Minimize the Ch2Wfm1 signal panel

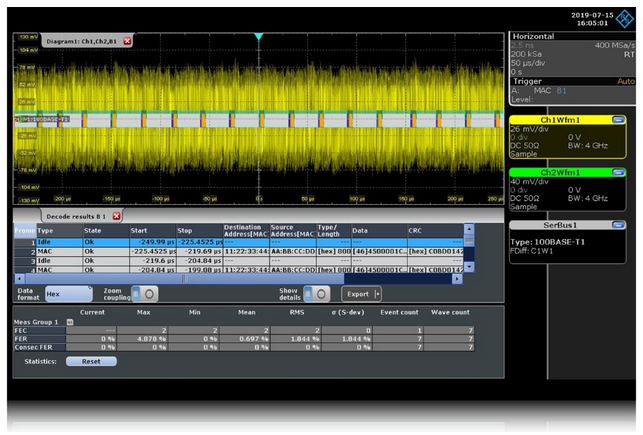618,172
